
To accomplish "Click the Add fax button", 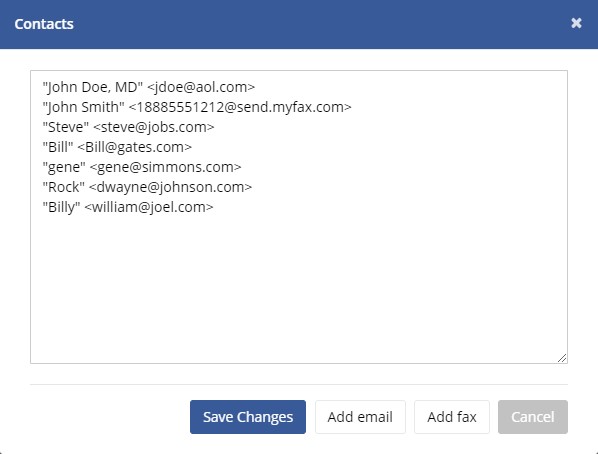I will coord(452,417).
